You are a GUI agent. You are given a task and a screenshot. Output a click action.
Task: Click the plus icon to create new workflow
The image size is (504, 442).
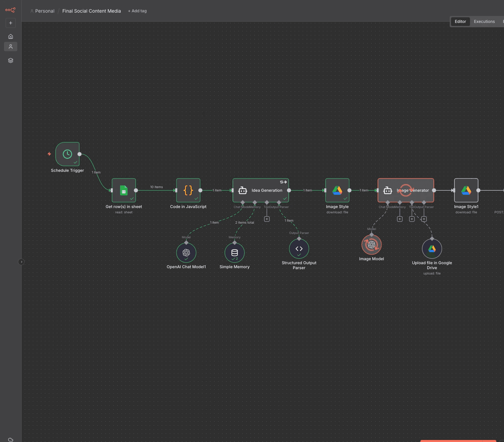(x=10, y=23)
